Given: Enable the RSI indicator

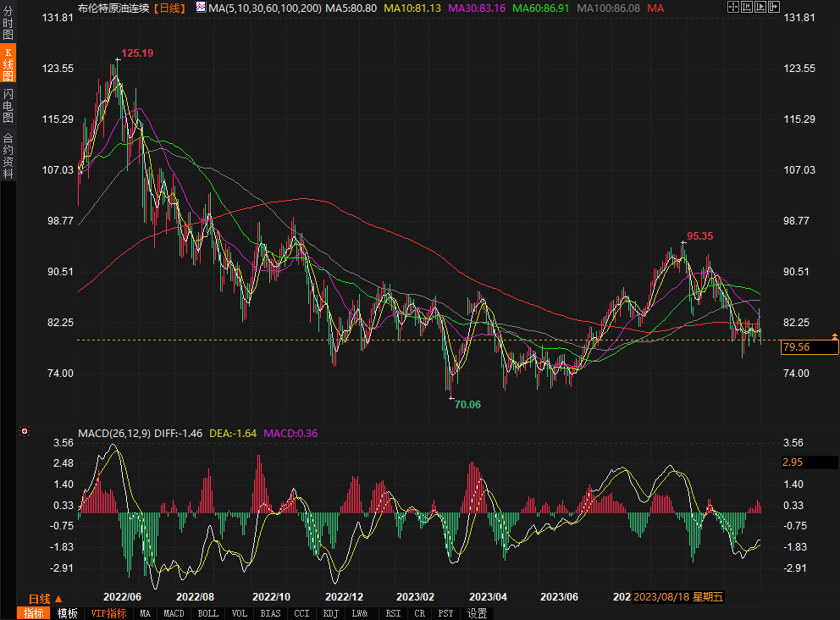Looking at the screenshot, I should click(393, 613).
